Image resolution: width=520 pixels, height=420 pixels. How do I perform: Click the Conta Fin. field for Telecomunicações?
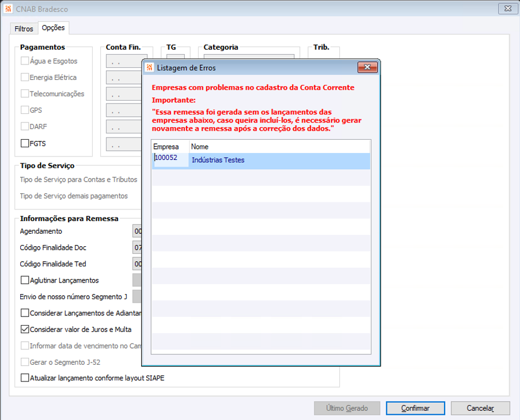(x=124, y=94)
